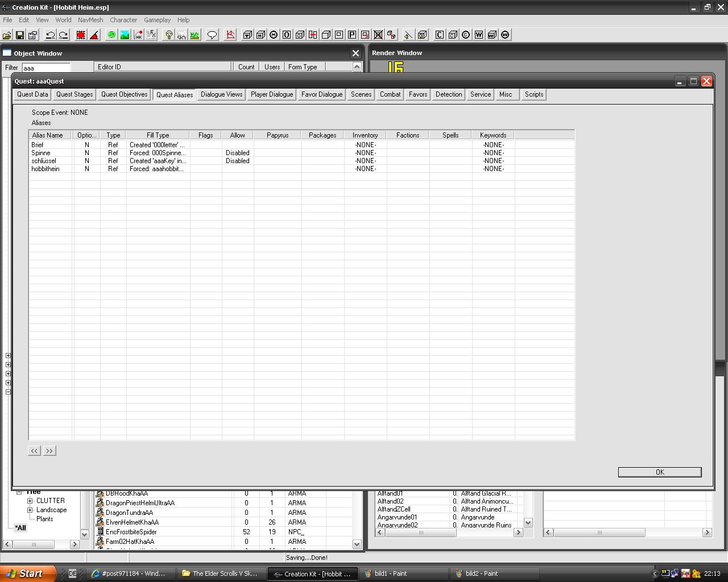Expand the Landscape tree node

30,510
